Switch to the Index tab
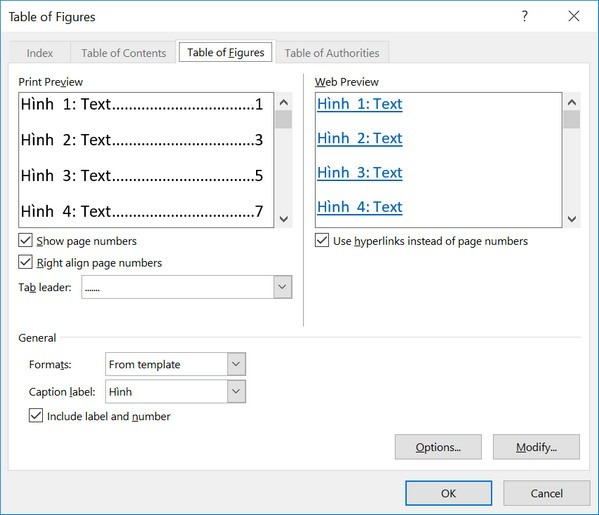Screen dimensions: 599x515 click(40, 53)
